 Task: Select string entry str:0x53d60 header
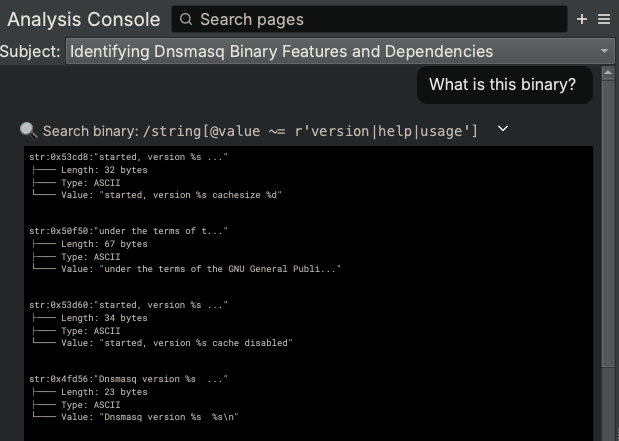[129, 305]
